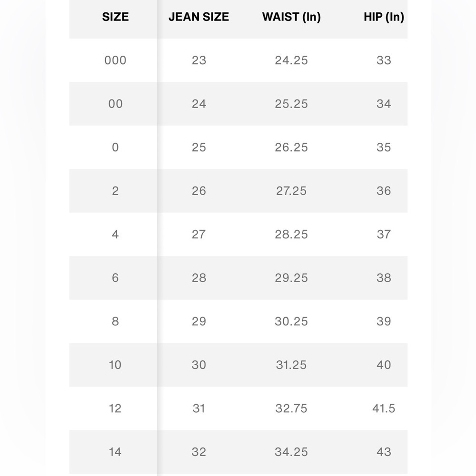Click jean size 32 cell

[198, 452]
